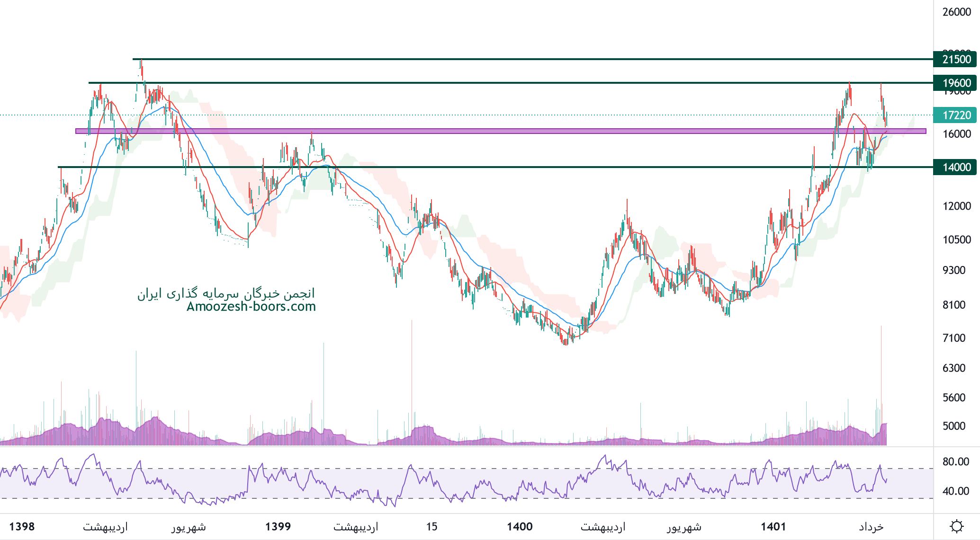This screenshot has width=980, height=540.
Task: Click the chart settings gear icon
Action: 956,526
